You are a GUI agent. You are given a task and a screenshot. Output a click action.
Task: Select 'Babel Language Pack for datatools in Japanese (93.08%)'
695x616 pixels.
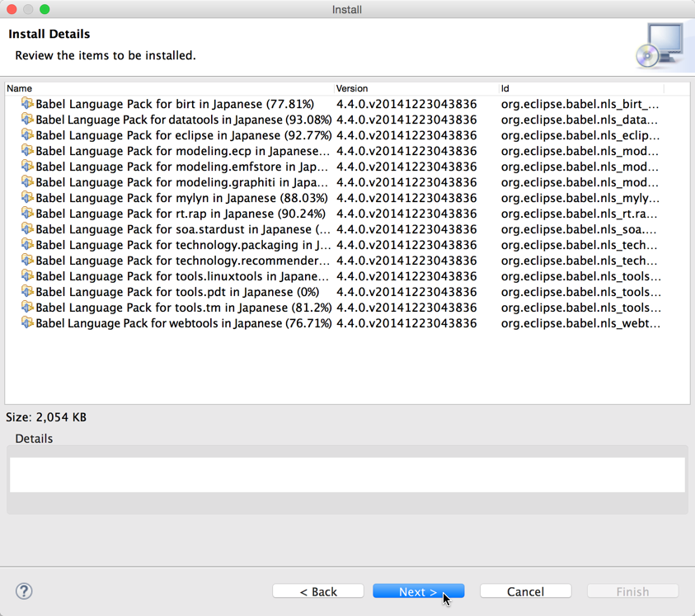(184, 120)
